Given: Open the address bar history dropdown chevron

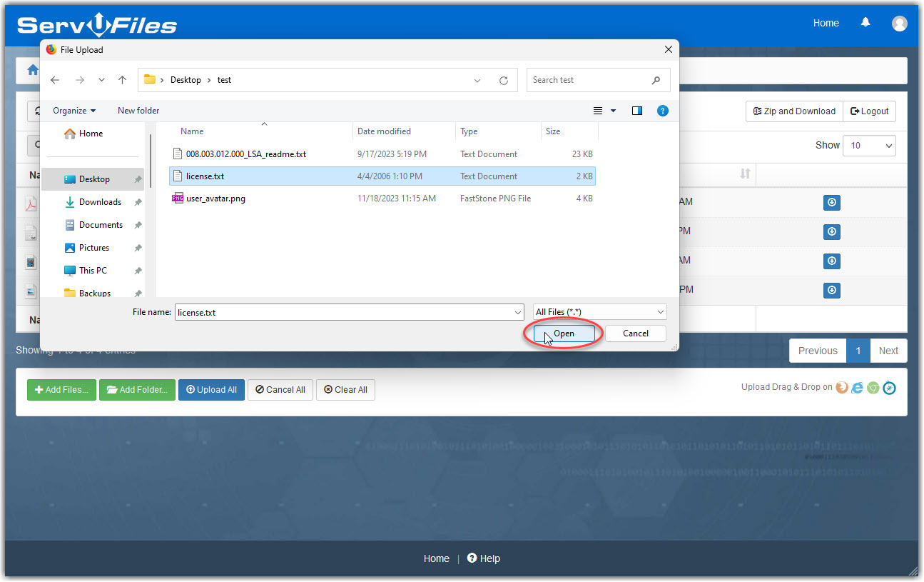Looking at the screenshot, I should (477, 81).
